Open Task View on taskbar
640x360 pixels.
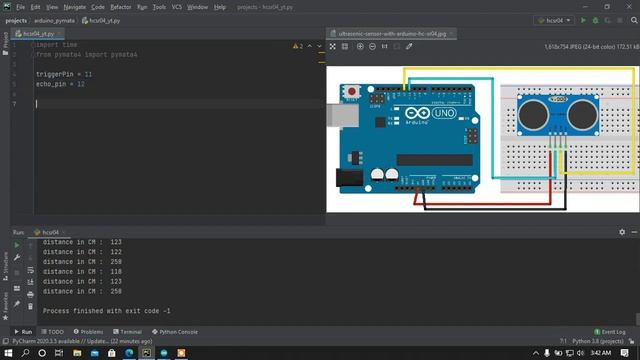[x=59, y=353]
